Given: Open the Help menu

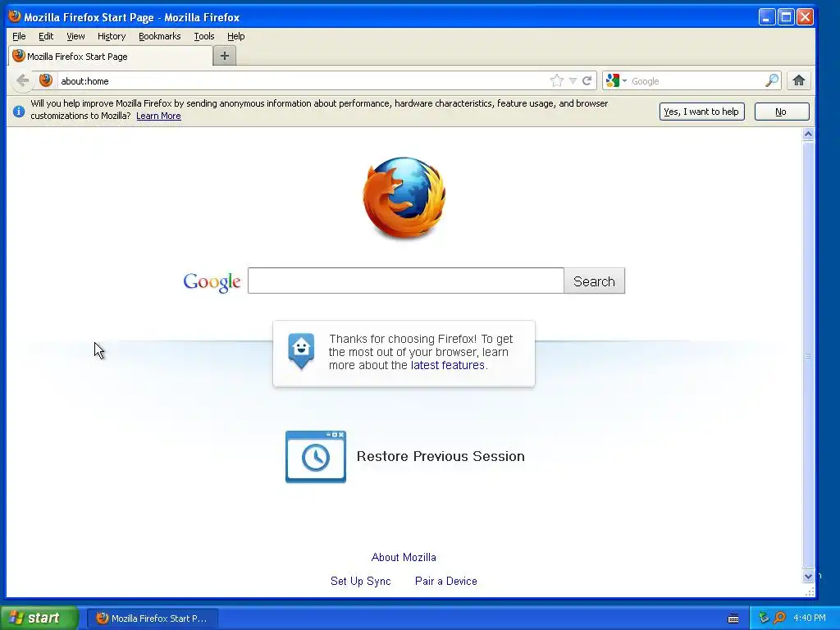Looking at the screenshot, I should 235,36.
